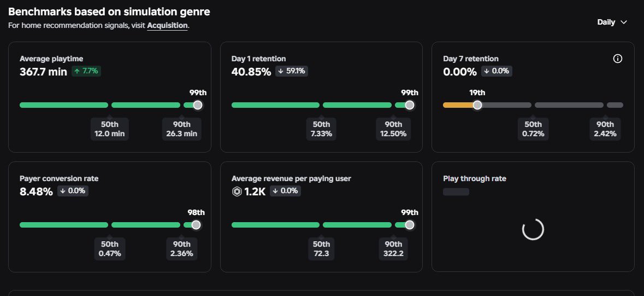Click the Payer conversion rate card title

click(x=59, y=178)
